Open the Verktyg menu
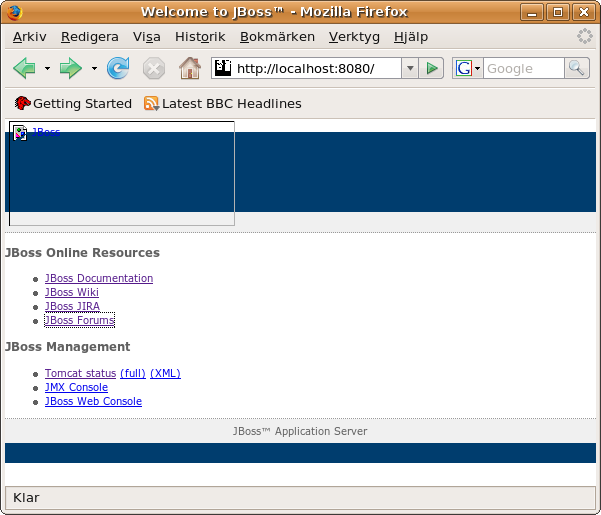The height and width of the screenshot is (515, 601). click(x=354, y=37)
